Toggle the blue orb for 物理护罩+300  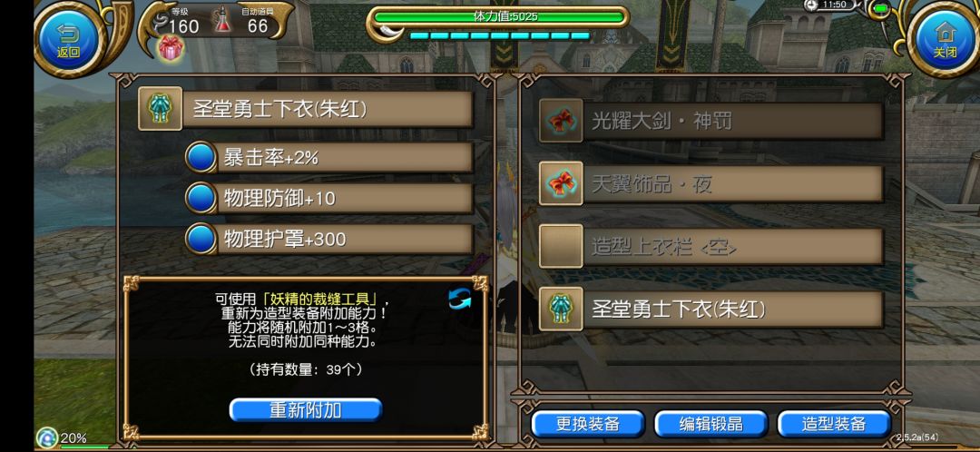(201, 239)
